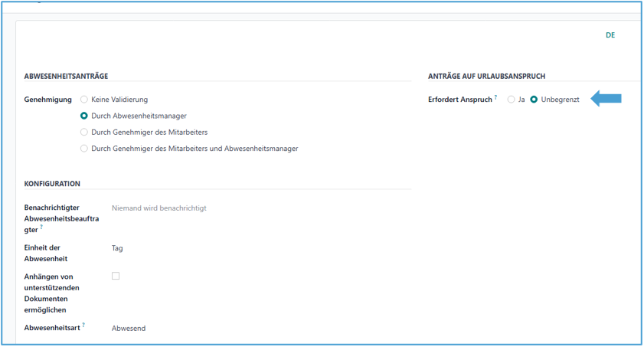
Task: Click the Abwesenheitsanträge section heading
Action: (x=66, y=76)
